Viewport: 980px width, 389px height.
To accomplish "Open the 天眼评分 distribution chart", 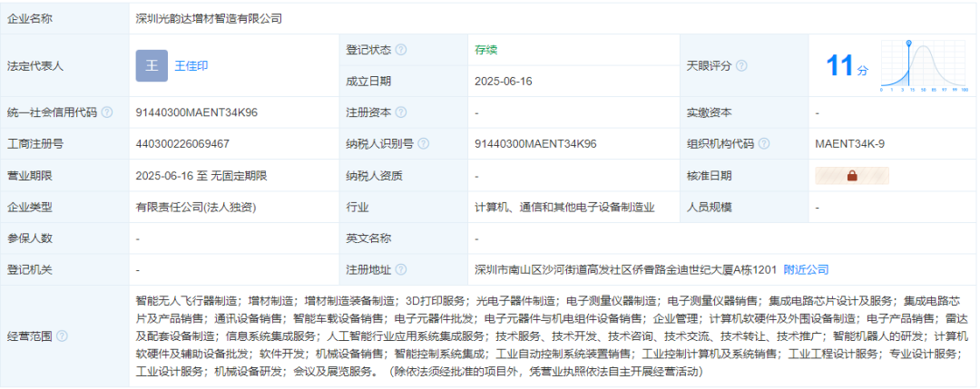I will 925,66.
